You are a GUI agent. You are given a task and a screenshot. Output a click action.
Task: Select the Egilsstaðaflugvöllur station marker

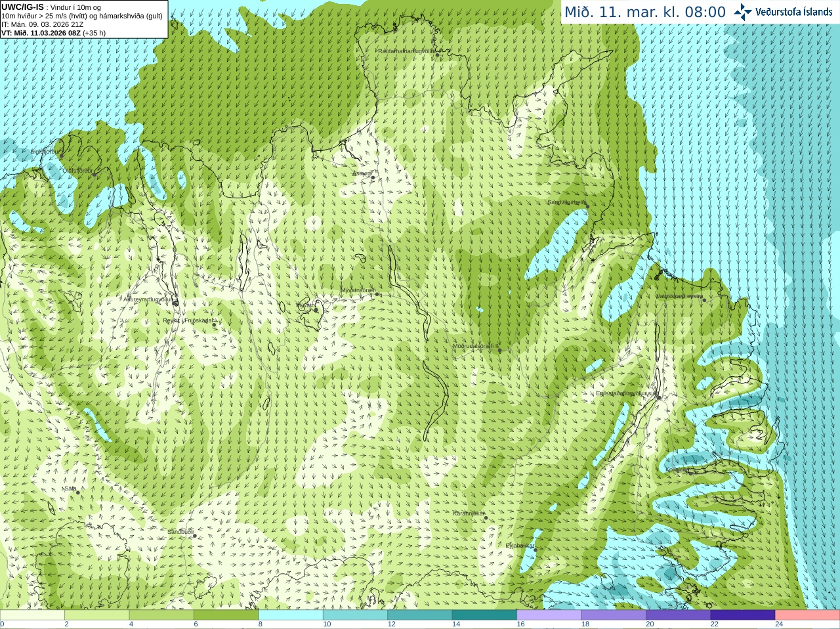click(659, 397)
